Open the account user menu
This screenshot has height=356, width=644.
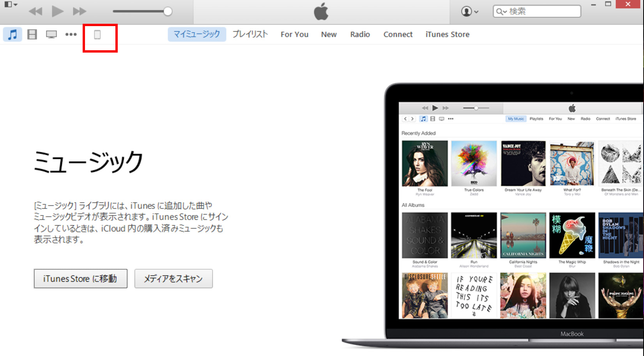[x=469, y=11]
